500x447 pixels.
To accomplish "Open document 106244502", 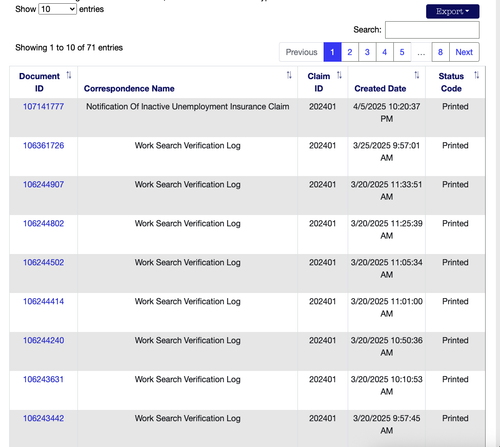I will [x=43, y=263].
